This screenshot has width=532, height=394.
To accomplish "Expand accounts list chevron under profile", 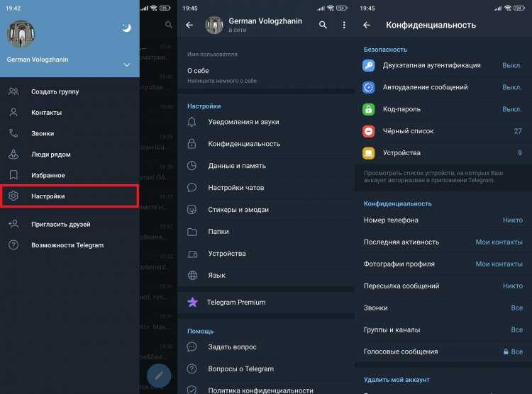I will click(x=126, y=64).
